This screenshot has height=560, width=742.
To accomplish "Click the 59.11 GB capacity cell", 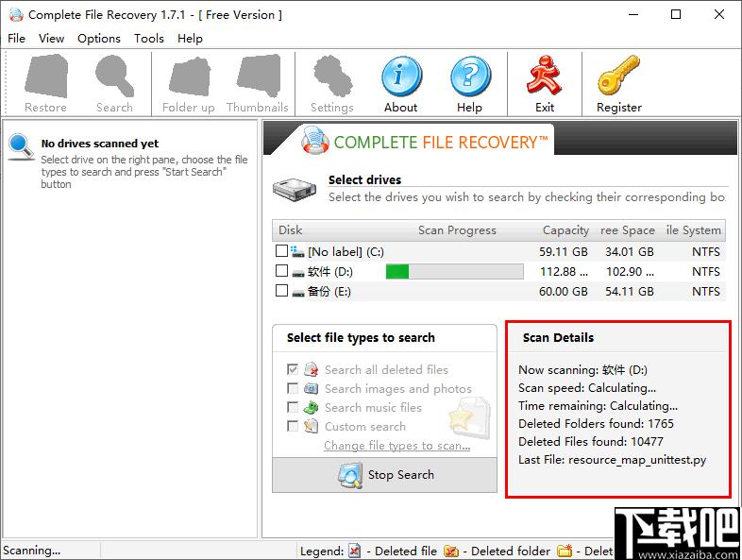I will coord(564,252).
